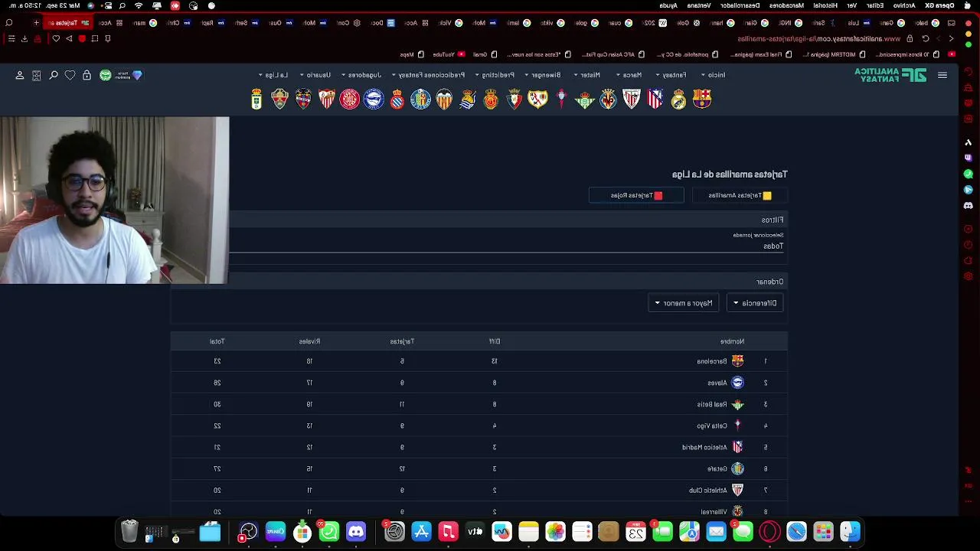Viewport: 980px width, 551px height.
Task: Expand the Fantasy dropdown in site navigation
Action: coord(671,75)
